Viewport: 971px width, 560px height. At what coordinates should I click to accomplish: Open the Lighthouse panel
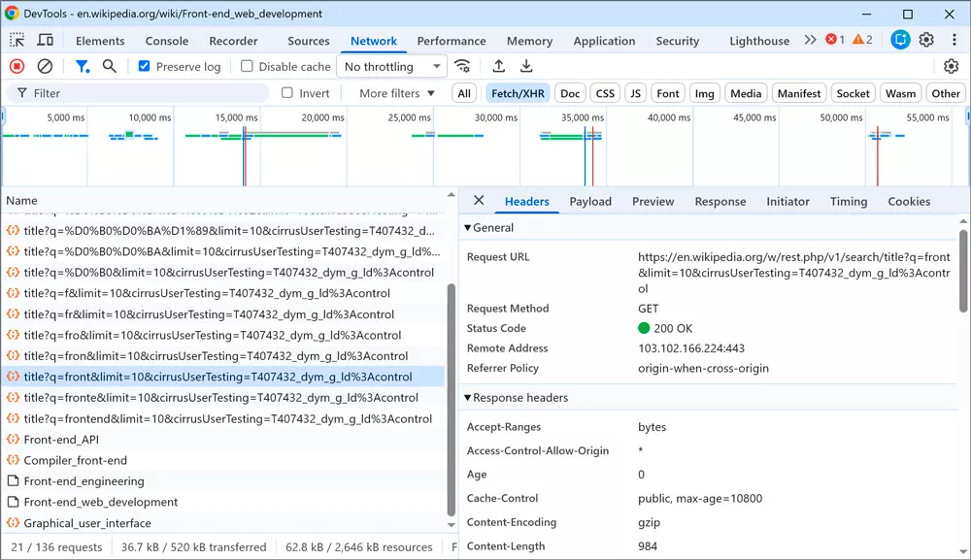[759, 40]
